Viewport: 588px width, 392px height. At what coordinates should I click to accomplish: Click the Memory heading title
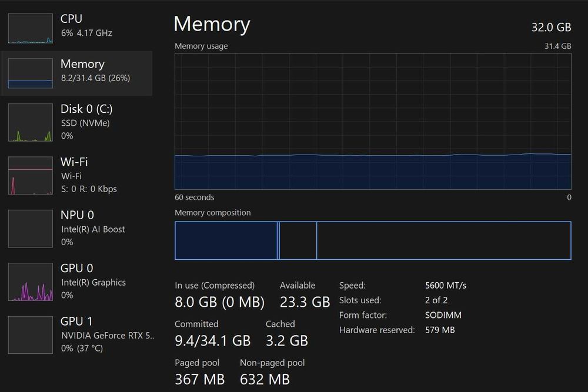pos(212,24)
